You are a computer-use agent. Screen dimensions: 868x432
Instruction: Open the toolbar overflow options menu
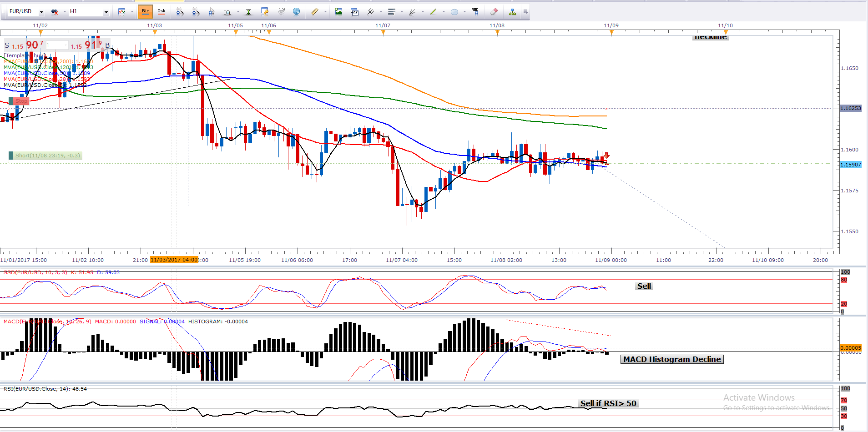(525, 12)
